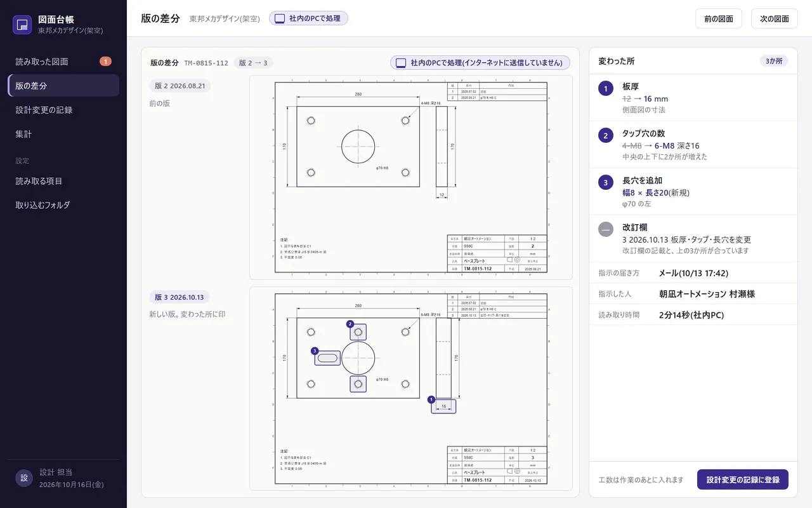
Task: Open the 設 user avatar
Action: pyautogui.click(x=24, y=478)
